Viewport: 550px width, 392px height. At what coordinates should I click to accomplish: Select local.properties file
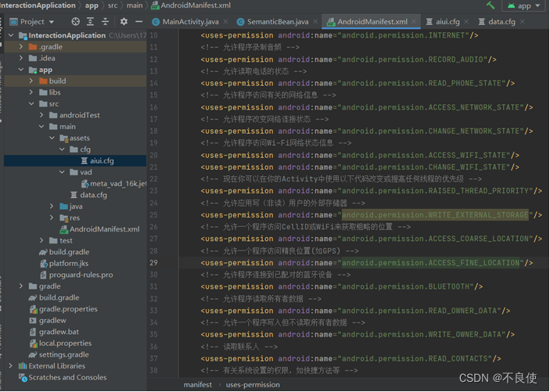point(61,343)
